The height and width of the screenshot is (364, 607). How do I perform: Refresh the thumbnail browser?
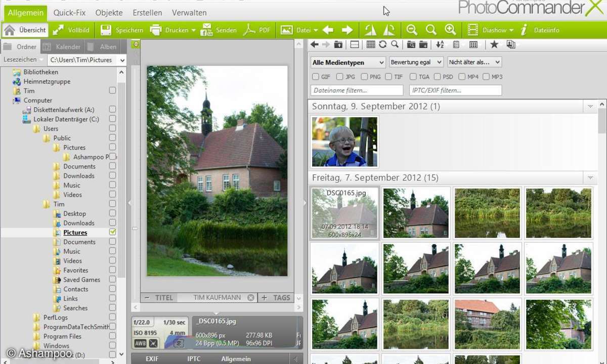pyautogui.click(x=383, y=44)
